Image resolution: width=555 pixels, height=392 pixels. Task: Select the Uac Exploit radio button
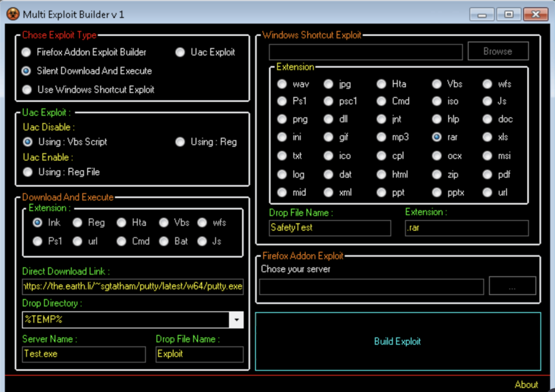point(180,53)
